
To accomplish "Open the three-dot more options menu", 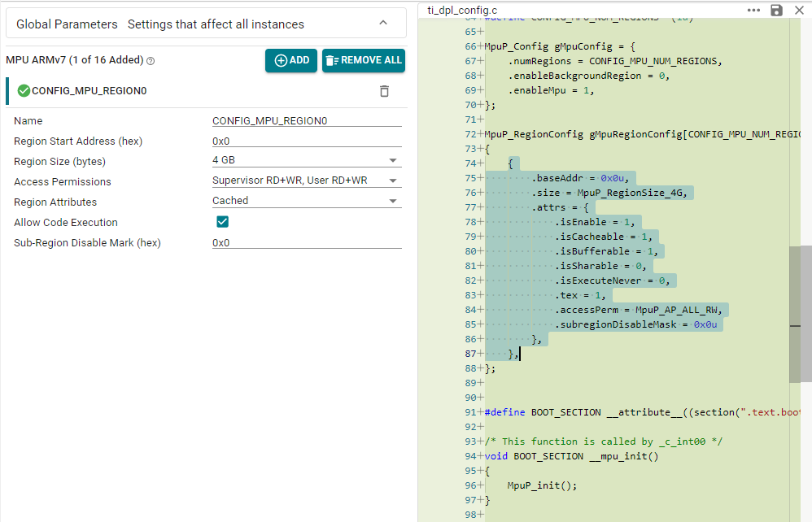I will (x=753, y=10).
